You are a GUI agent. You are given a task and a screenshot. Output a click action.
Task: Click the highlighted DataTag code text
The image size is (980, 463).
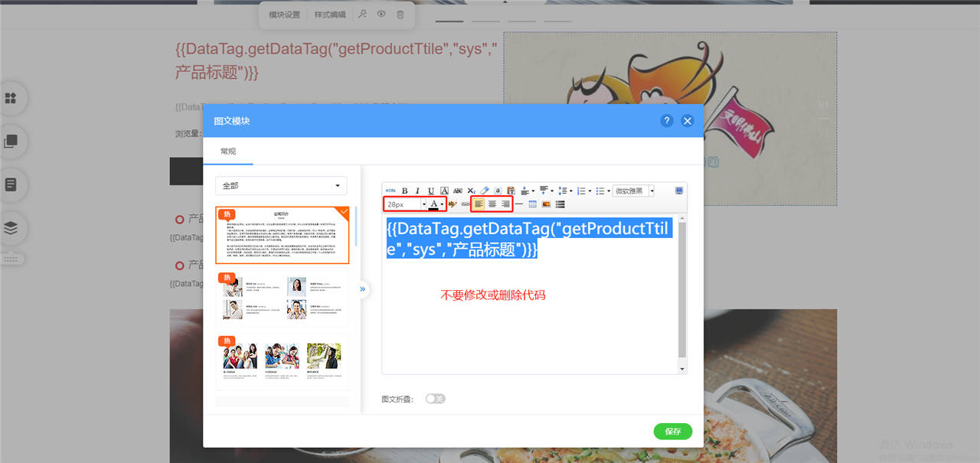pyautogui.click(x=529, y=238)
